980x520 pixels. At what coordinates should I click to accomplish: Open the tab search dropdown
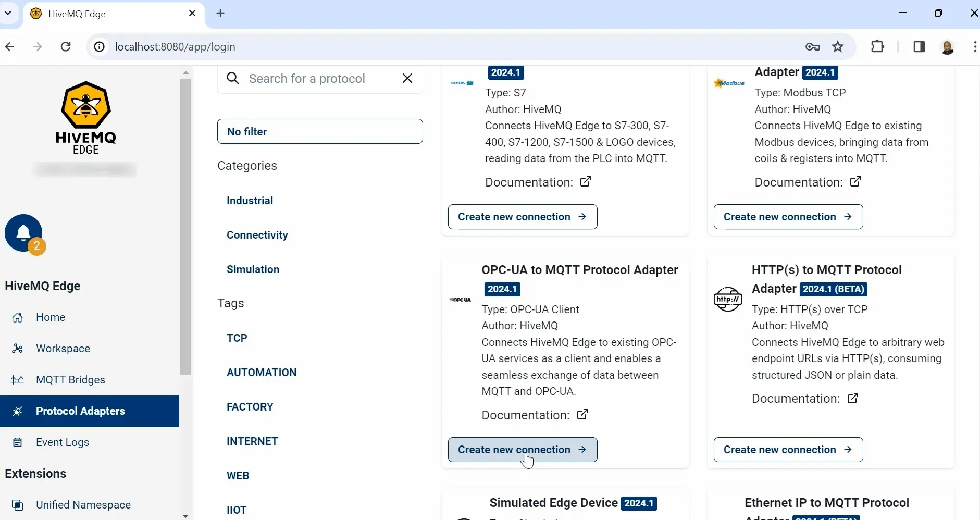pos(8,13)
